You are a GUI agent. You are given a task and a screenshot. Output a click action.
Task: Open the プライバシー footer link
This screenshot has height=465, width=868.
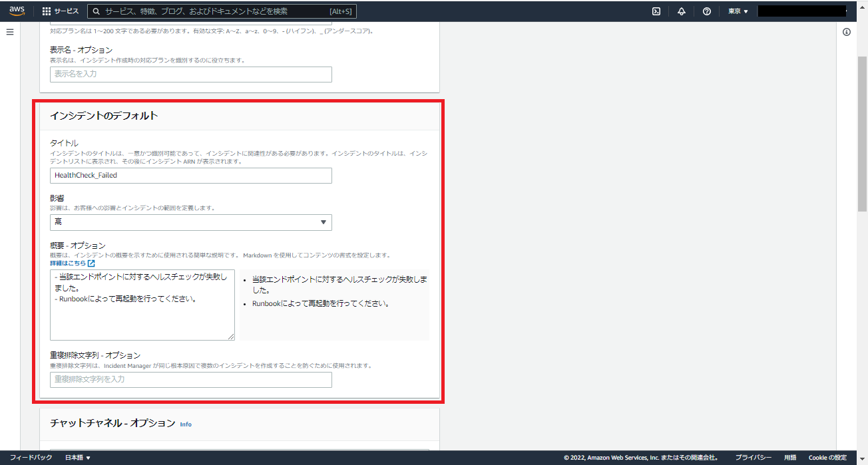pos(754,458)
